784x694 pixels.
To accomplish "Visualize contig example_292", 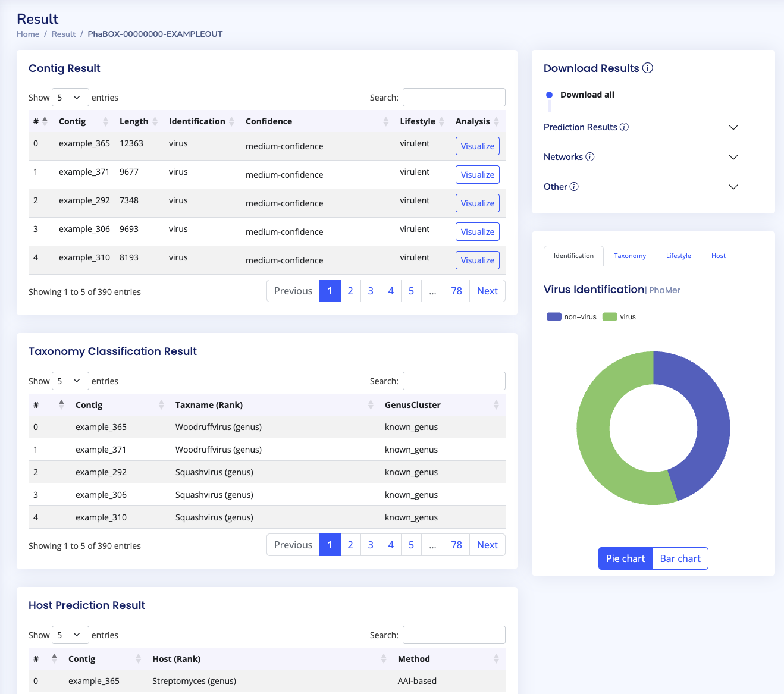I will (x=478, y=203).
